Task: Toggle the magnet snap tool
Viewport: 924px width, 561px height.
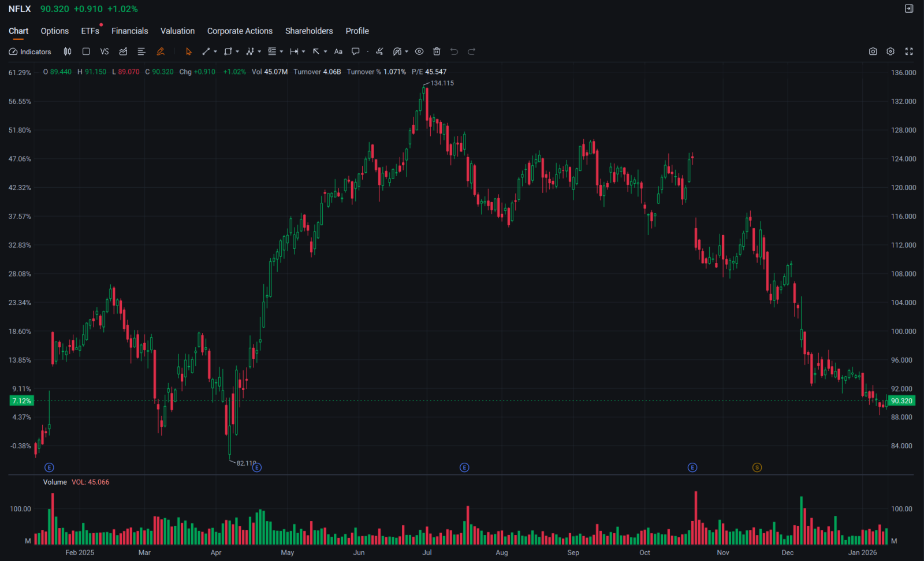Action: pyautogui.click(x=397, y=51)
